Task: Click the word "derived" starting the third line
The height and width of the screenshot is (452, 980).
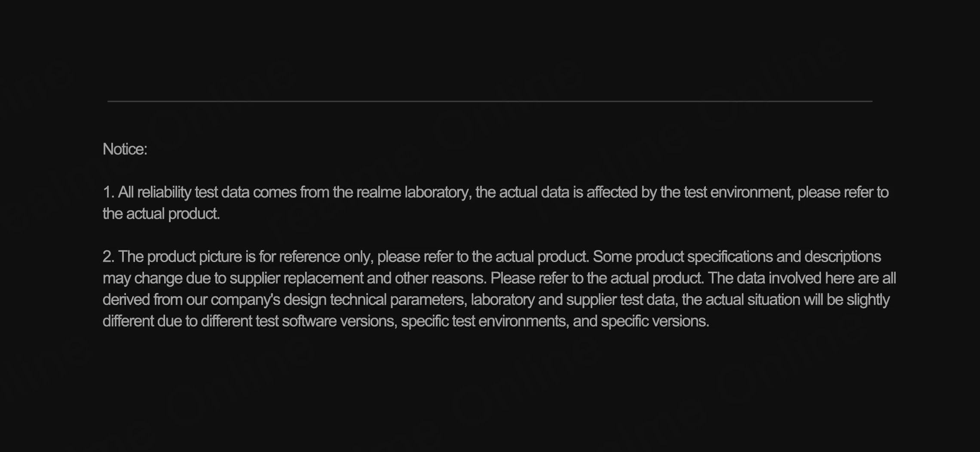Action: pyautogui.click(x=126, y=300)
